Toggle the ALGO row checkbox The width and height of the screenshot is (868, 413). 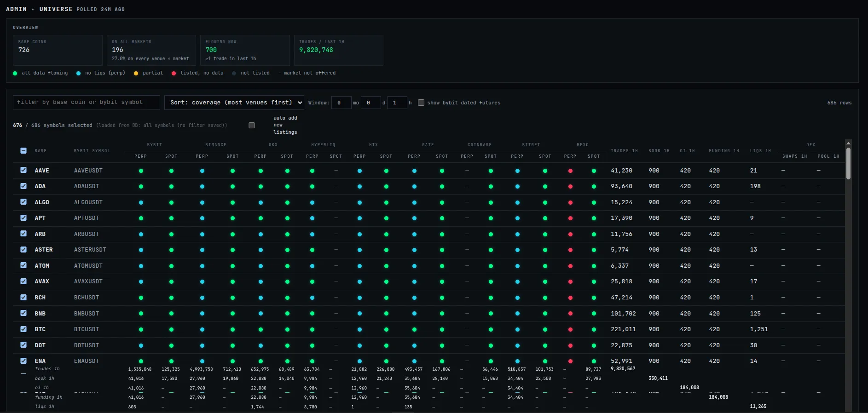(23, 202)
